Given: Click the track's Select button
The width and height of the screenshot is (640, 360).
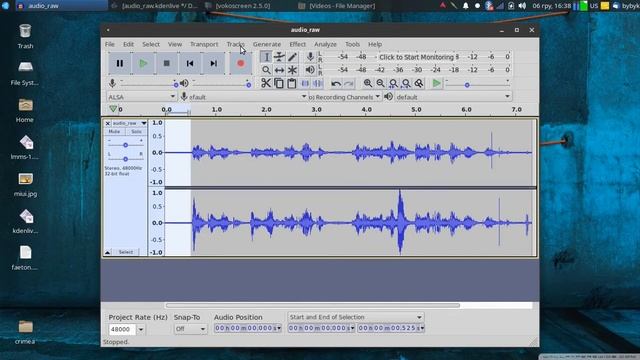Looking at the screenshot, I should (126, 252).
